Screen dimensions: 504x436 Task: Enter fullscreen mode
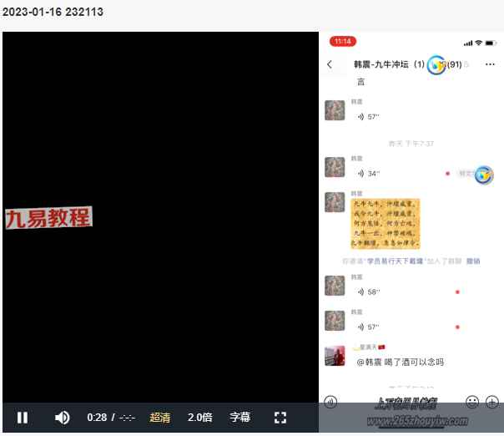[280, 418]
